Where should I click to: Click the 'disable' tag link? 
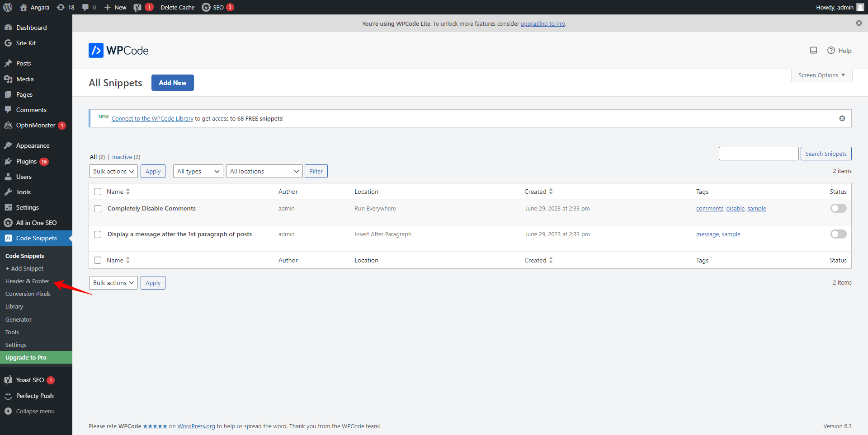[x=735, y=208]
